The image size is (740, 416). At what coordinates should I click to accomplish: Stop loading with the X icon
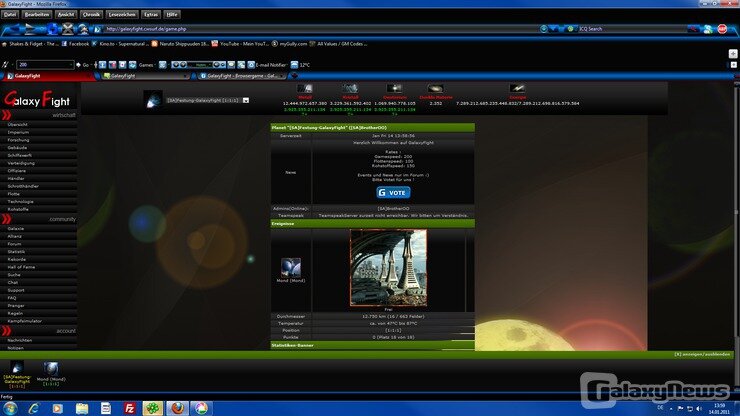[68, 29]
